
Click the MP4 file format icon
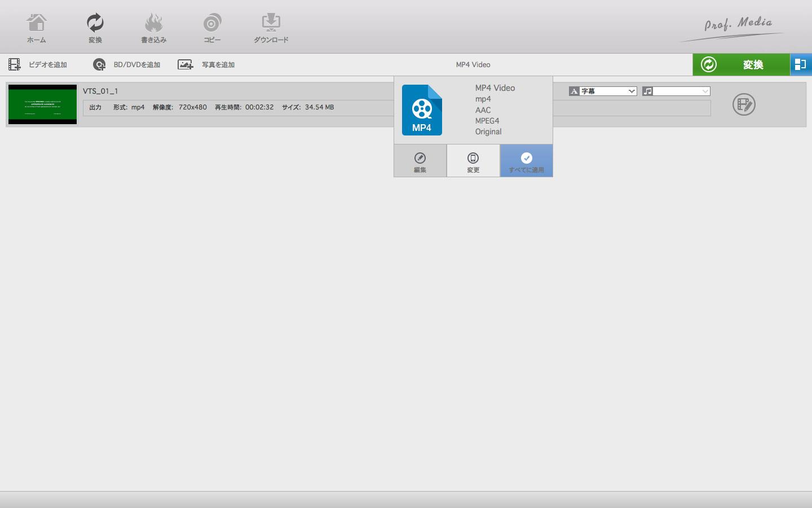(x=422, y=110)
